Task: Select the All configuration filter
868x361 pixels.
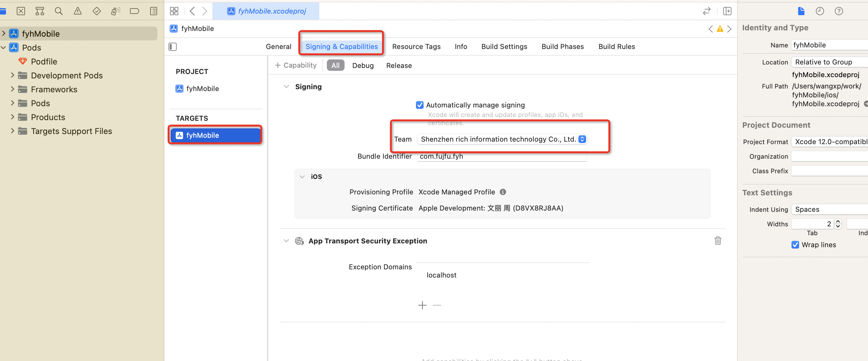Action: (x=335, y=65)
